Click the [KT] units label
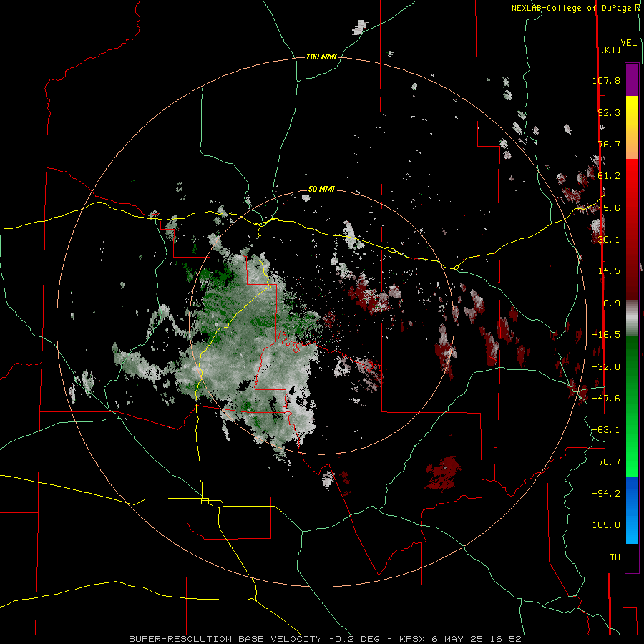 [x=610, y=49]
